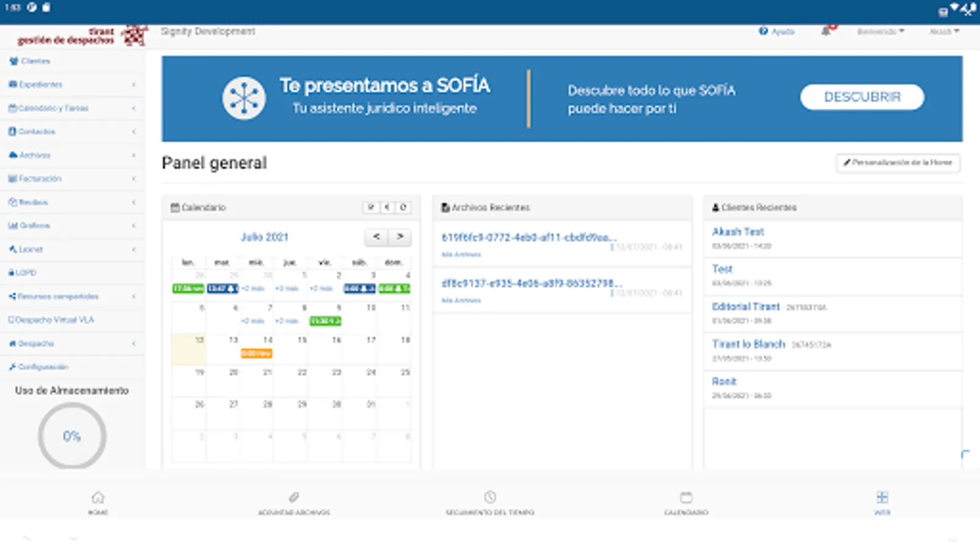Click the Expedientes briefcase icon
Viewport: 980px width, 551px height.
tap(13, 84)
